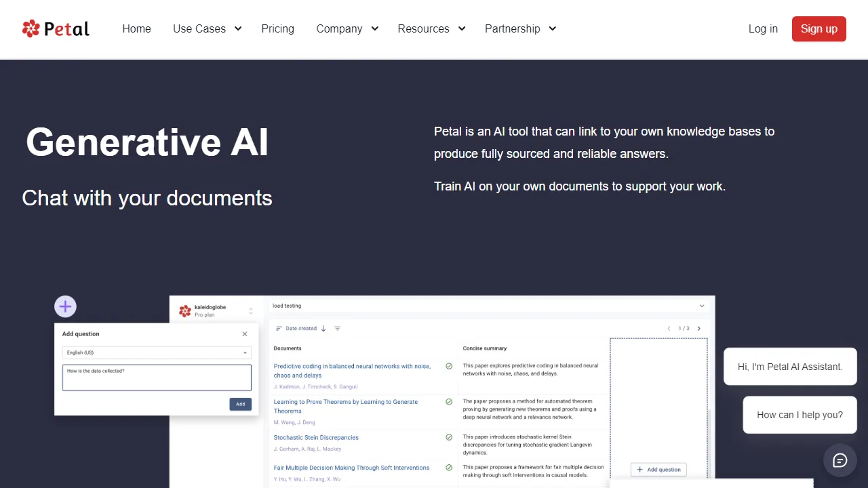
Task: Click the 'How can I help you?' bubble
Action: (800, 415)
